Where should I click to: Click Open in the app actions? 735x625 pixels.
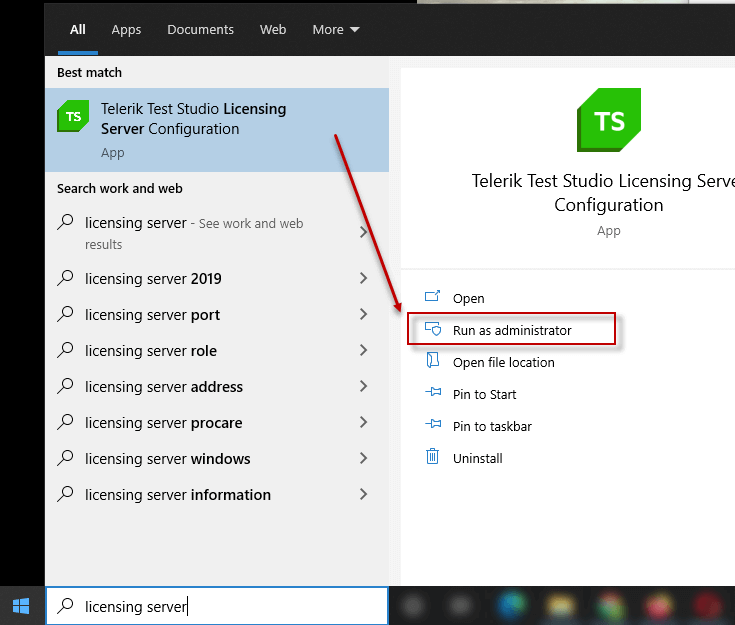tap(468, 299)
